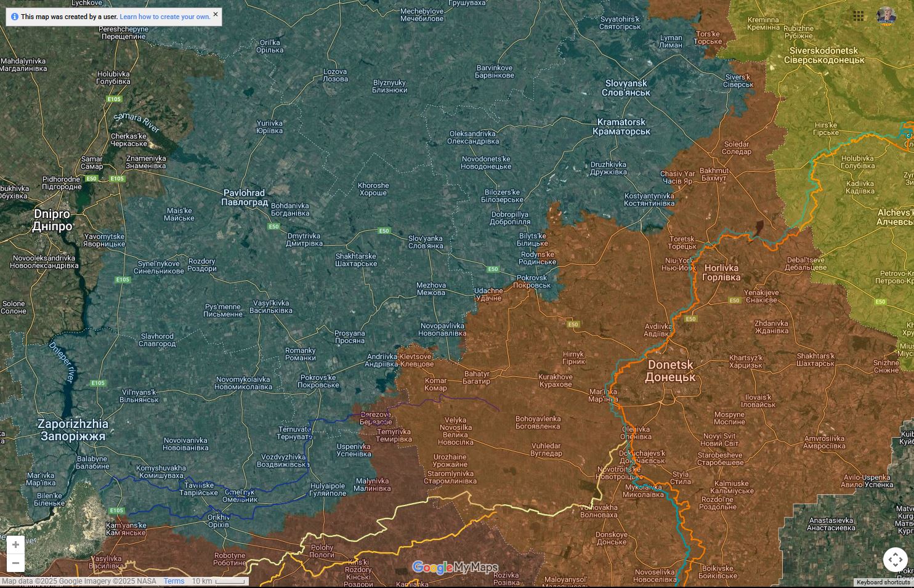
Task: Click the Velyka Novosilka label
Action: 456,431
